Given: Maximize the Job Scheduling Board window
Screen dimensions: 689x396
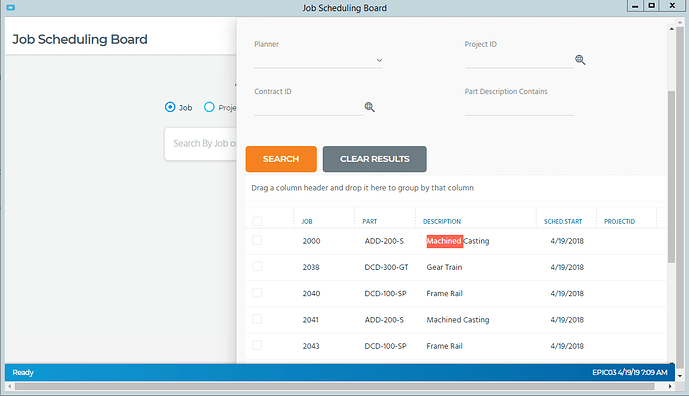Looking at the screenshot, I should (652, 6).
